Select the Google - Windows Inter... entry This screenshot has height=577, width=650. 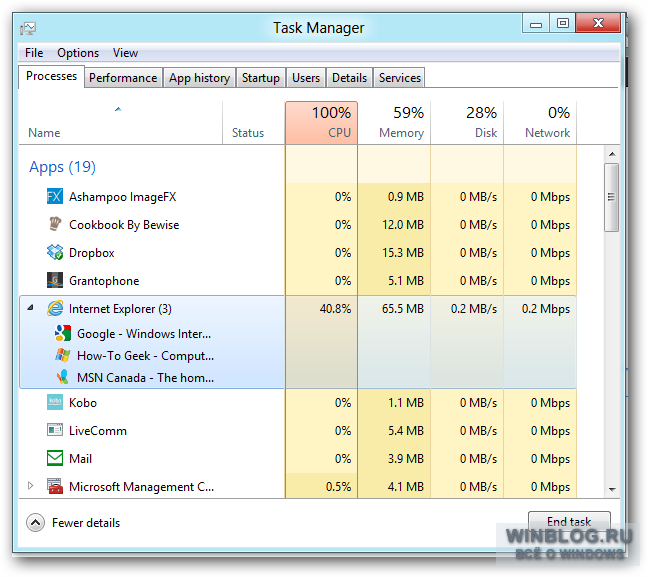144,334
